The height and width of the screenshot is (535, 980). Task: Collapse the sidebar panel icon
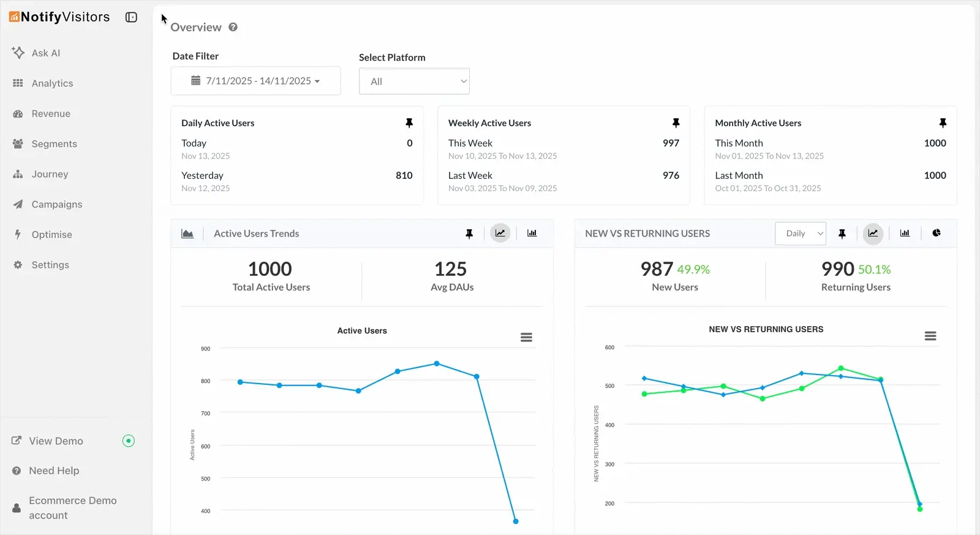pos(131,17)
